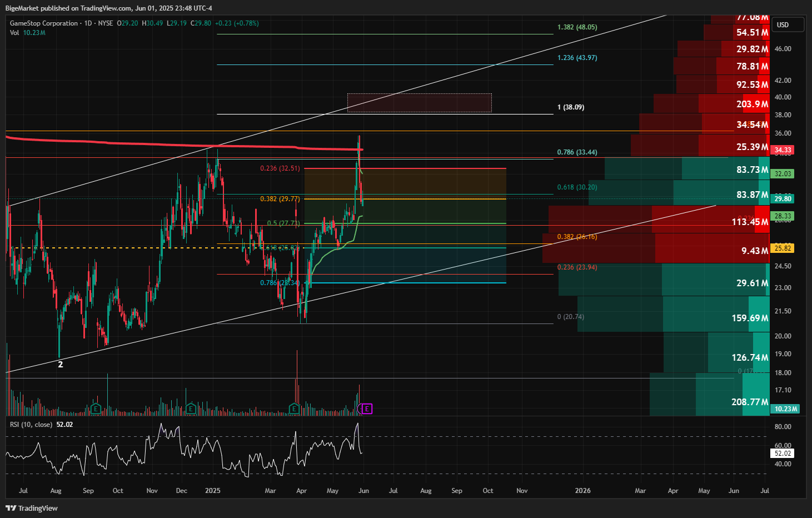The height and width of the screenshot is (518, 812).
Task: Click the green 32.03 price label
Action: coord(783,174)
